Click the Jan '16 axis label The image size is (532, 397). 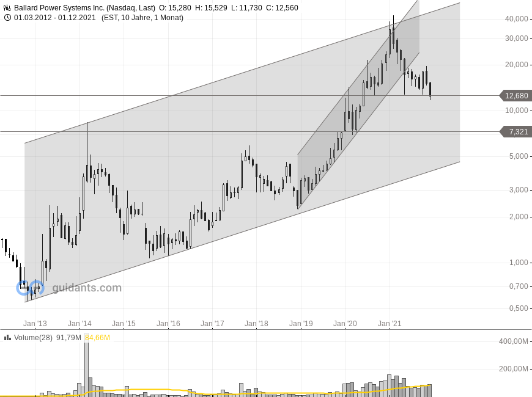pyautogui.click(x=168, y=324)
